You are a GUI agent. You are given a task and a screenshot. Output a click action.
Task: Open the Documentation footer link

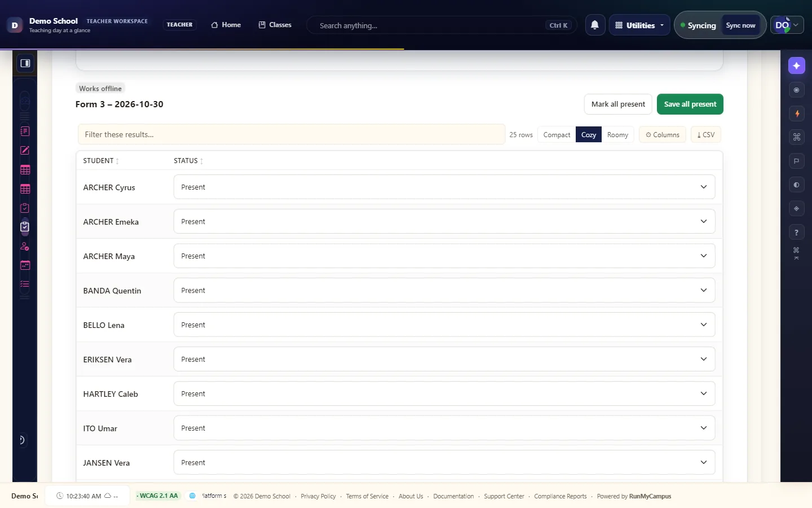point(453,496)
